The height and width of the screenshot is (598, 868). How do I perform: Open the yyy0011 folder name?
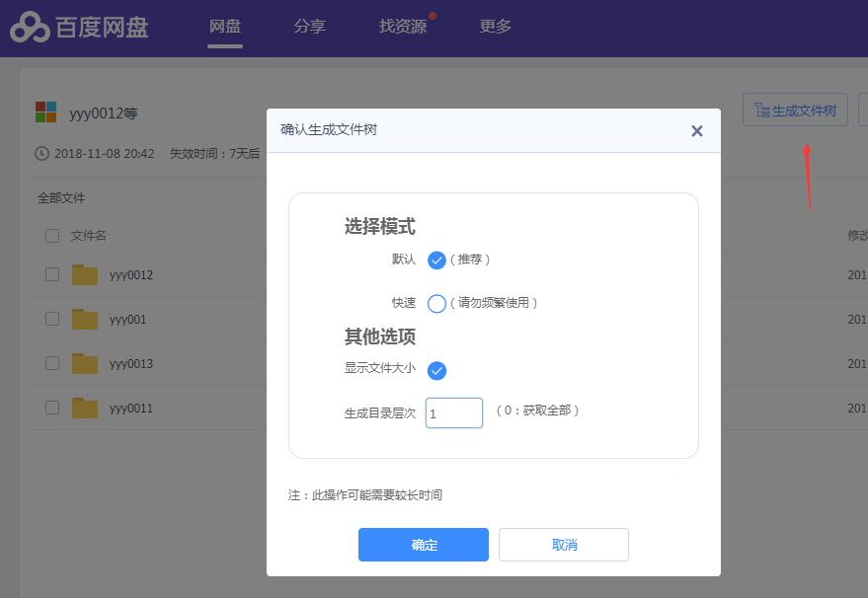(x=131, y=409)
